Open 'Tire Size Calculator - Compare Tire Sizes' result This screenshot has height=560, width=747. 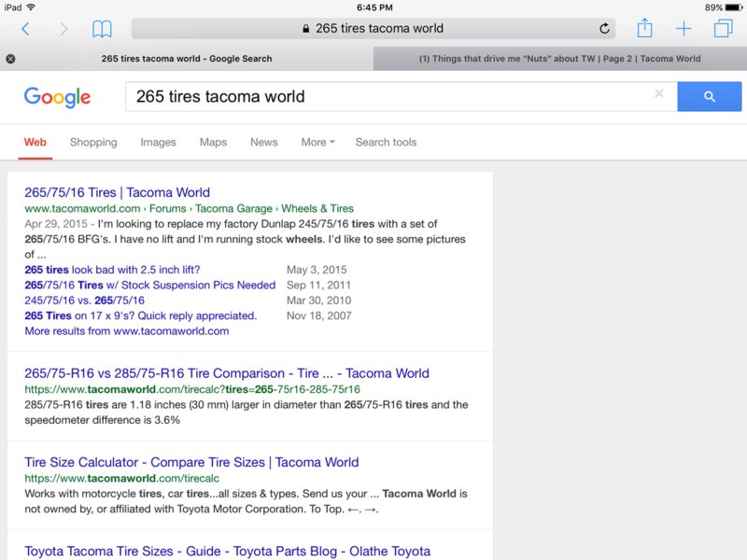click(191, 462)
